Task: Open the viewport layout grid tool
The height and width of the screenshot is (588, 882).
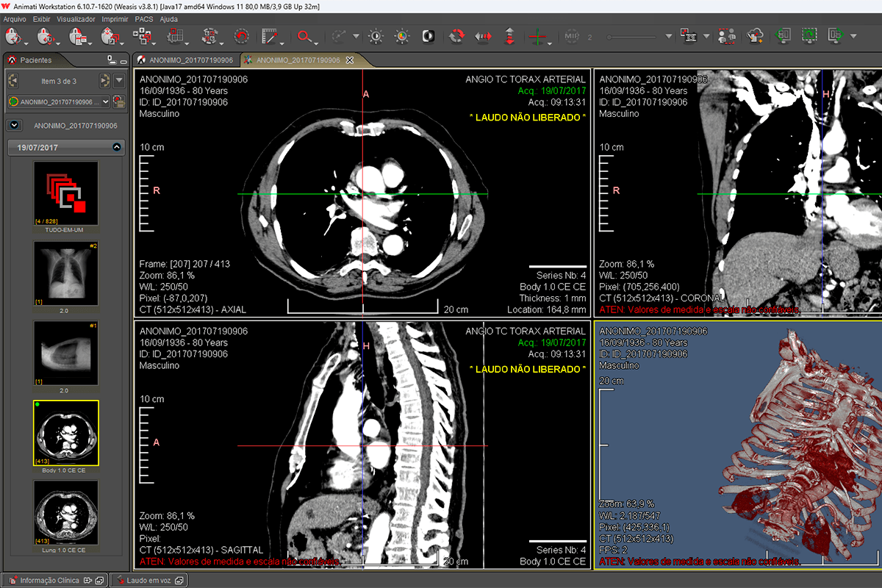Action: [x=175, y=35]
